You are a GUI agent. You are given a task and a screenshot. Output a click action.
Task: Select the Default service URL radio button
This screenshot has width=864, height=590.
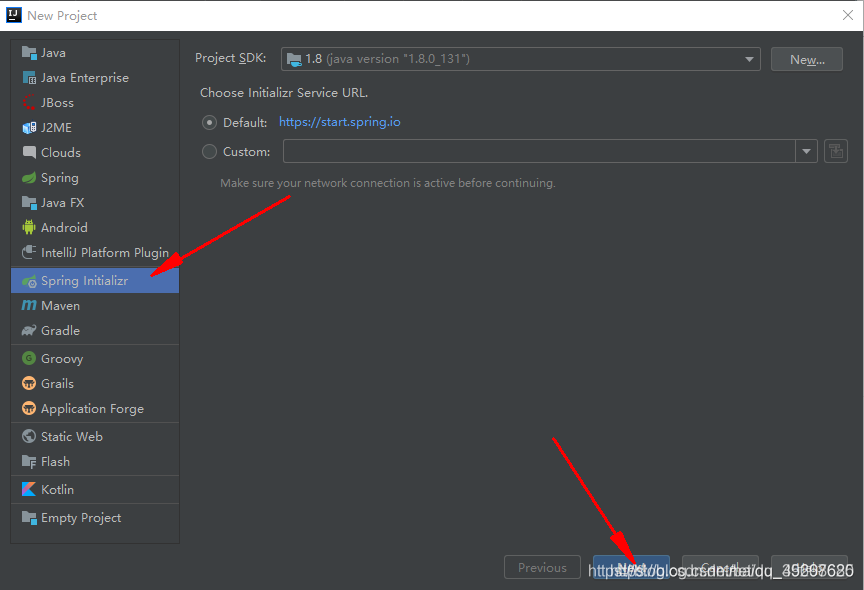[209, 122]
